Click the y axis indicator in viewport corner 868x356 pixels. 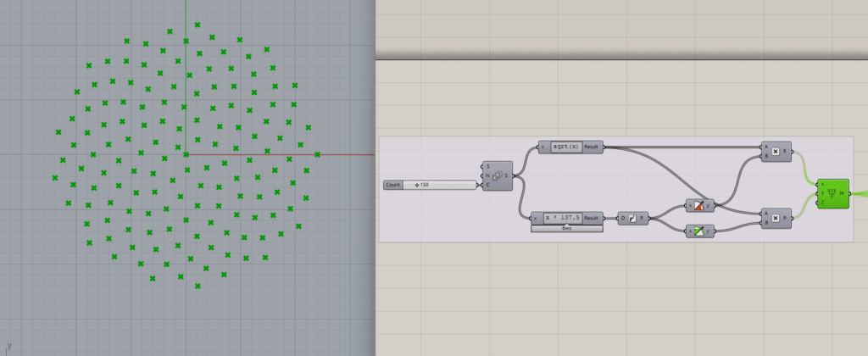tap(8, 346)
